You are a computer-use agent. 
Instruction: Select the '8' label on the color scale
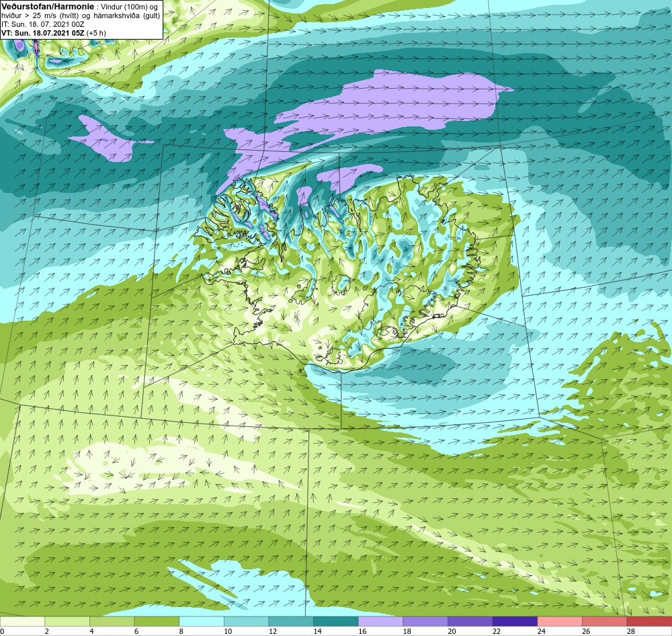(x=181, y=631)
